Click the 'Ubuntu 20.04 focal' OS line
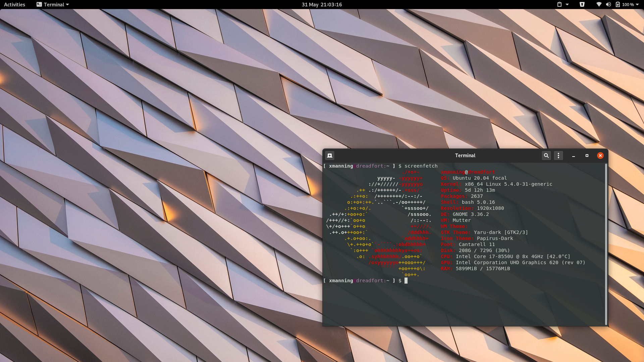This screenshot has width=644, height=362. [480, 178]
